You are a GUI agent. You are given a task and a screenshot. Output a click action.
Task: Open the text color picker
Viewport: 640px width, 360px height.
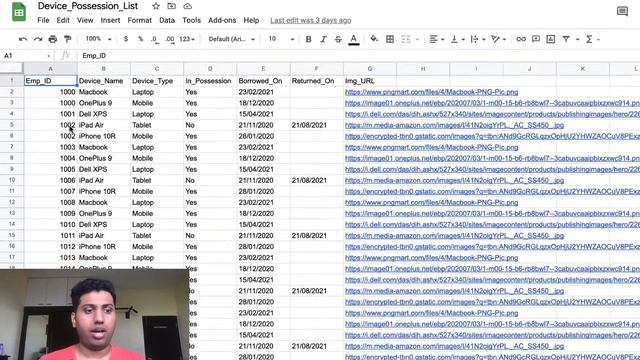click(354, 39)
